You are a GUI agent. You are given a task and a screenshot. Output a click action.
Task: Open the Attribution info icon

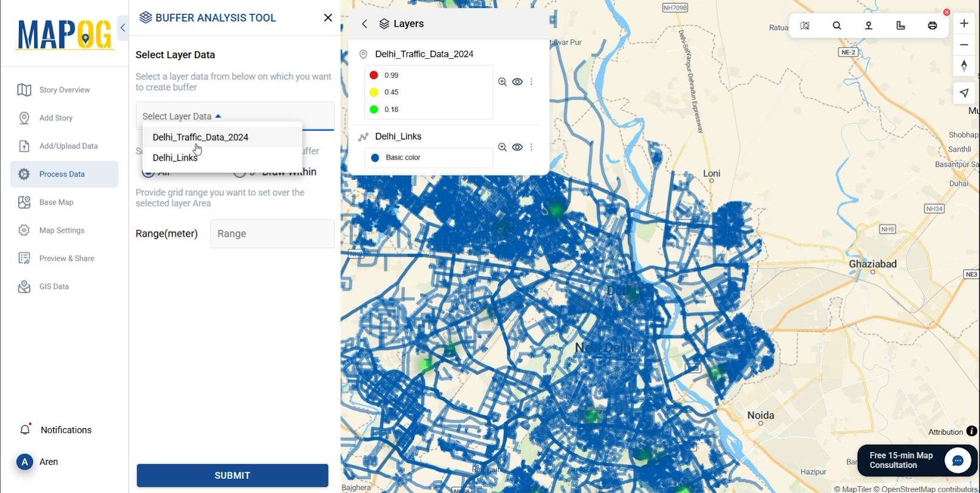tap(971, 431)
